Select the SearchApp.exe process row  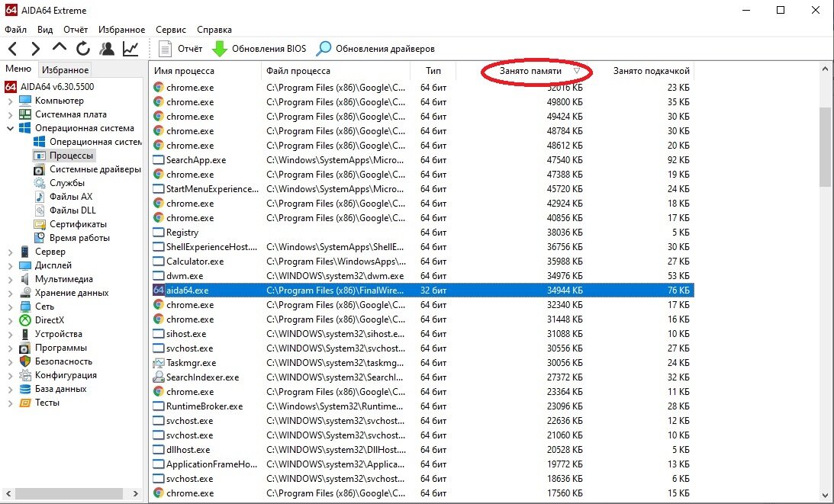tap(422, 160)
